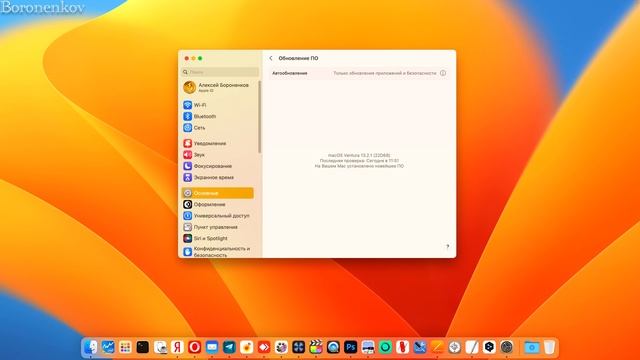Image resolution: width=640 pixels, height=360 pixels.
Task: Open the Downloads folder in the Dock
Action: (x=531, y=347)
